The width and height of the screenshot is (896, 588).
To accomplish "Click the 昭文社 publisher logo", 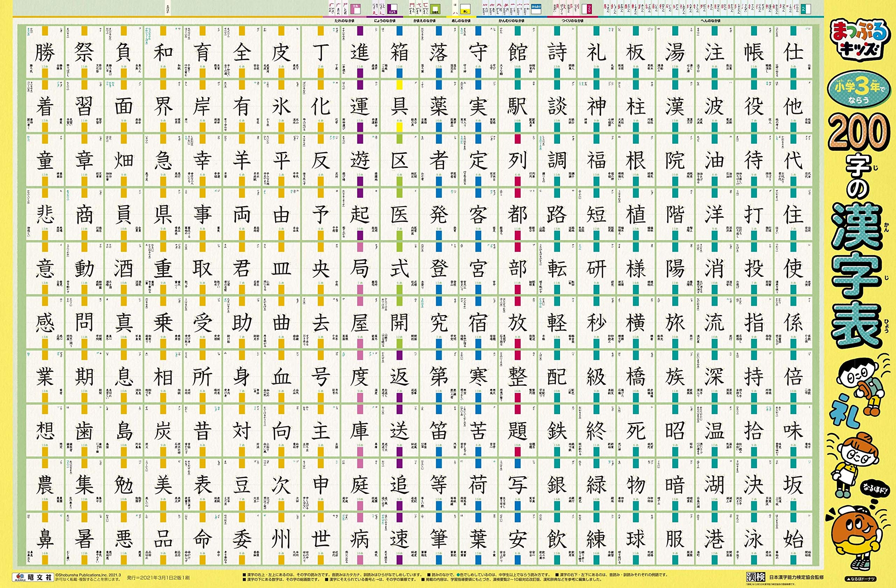I will (x=33, y=577).
